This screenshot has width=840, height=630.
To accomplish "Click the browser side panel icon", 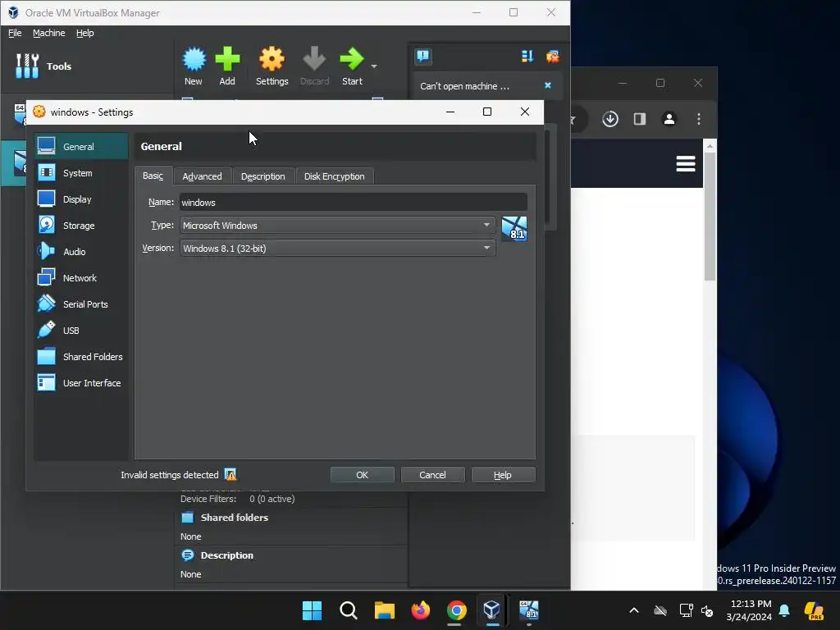I will (x=640, y=119).
